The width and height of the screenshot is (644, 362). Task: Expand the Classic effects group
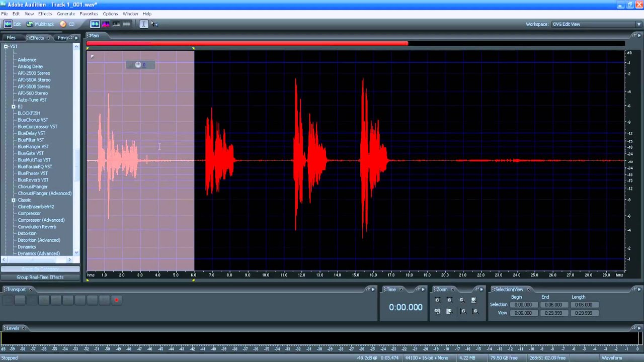click(x=14, y=200)
